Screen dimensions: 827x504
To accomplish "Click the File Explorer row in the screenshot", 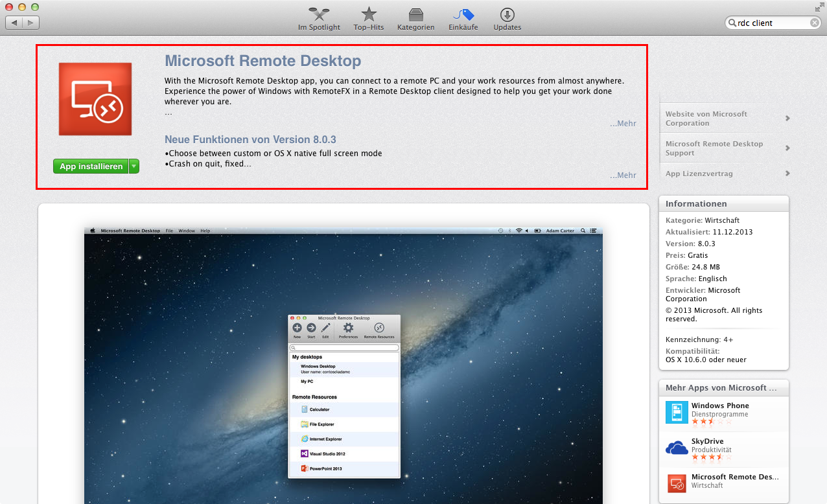I will [x=344, y=424].
